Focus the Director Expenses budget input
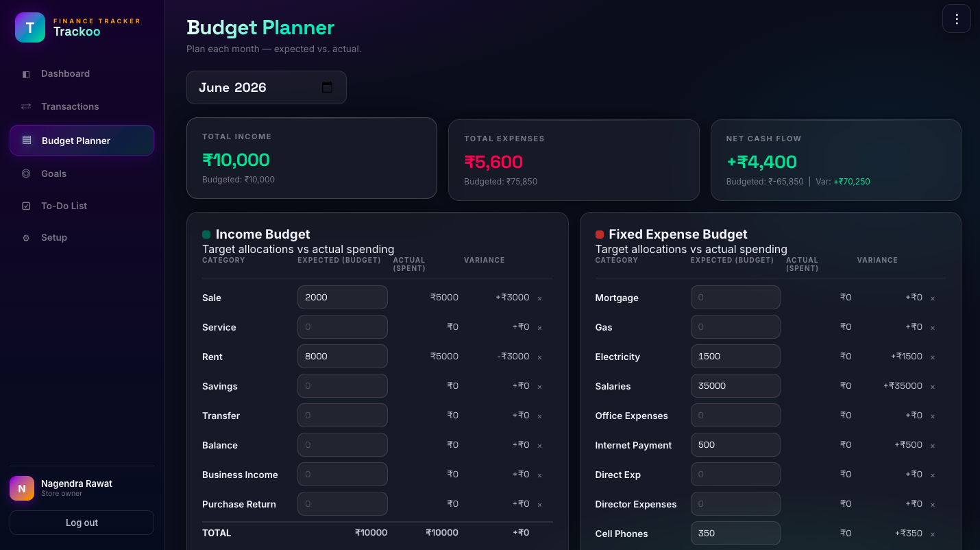The image size is (980, 550). click(735, 504)
